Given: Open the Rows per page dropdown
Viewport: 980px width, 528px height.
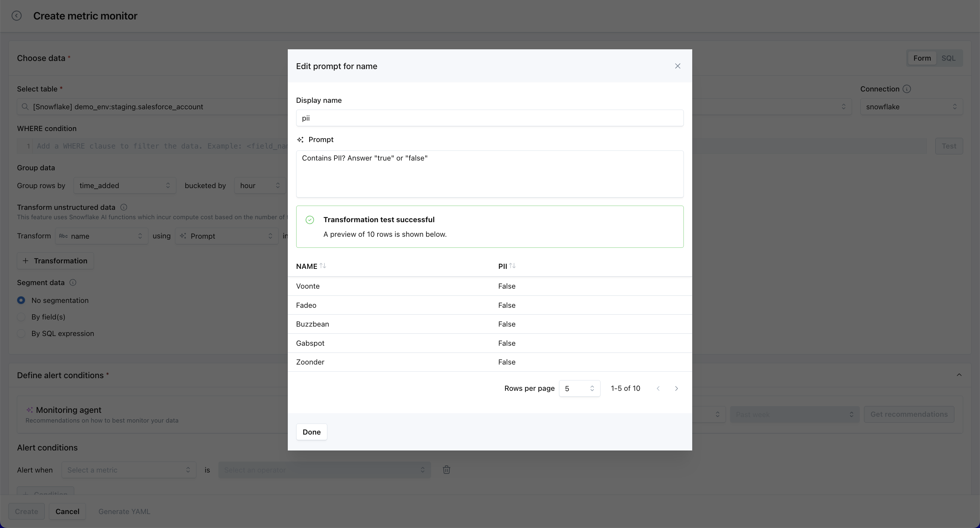Looking at the screenshot, I should tap(579, 388).
